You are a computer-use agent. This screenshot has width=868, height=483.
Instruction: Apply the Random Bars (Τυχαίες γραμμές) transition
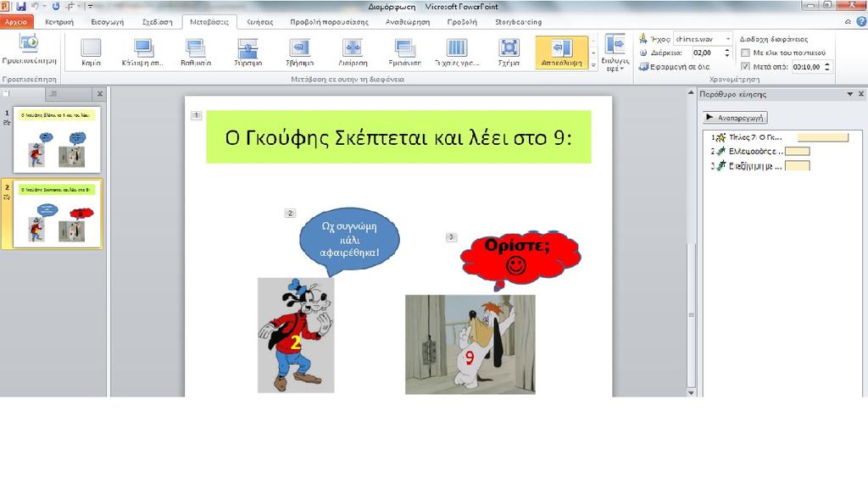coord(457,52)
